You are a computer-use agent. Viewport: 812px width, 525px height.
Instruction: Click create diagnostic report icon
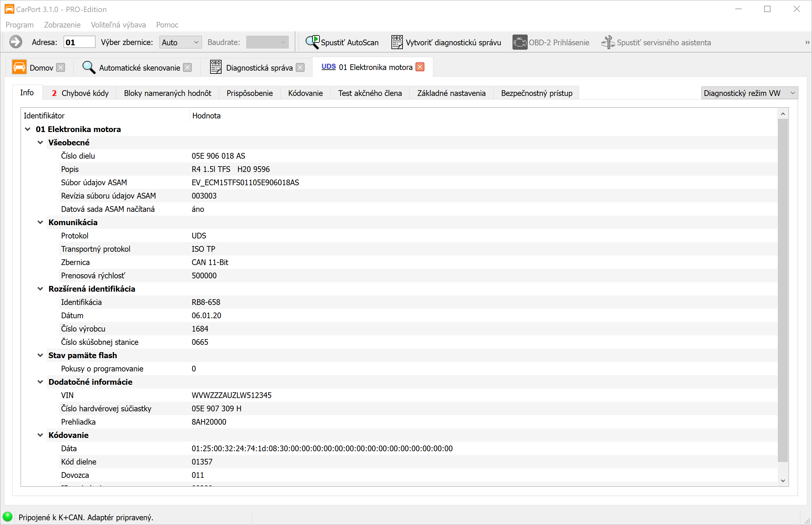(397, 42)
